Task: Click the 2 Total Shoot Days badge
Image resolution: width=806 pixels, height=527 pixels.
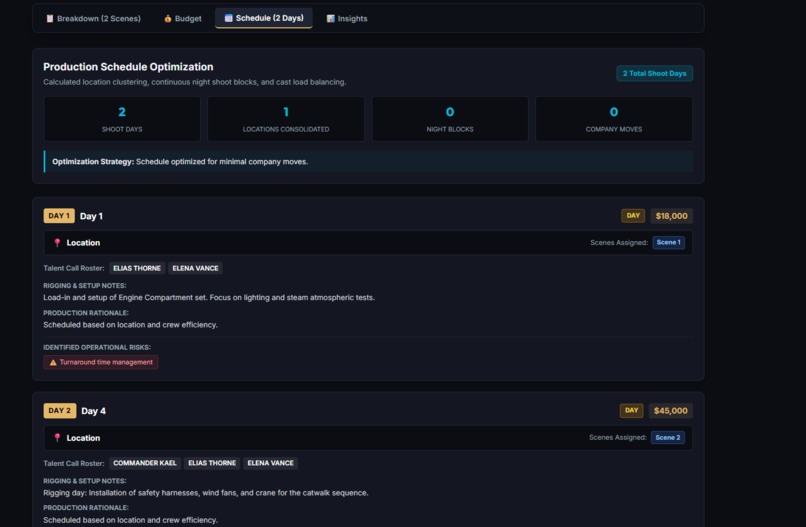Action: 654,74
